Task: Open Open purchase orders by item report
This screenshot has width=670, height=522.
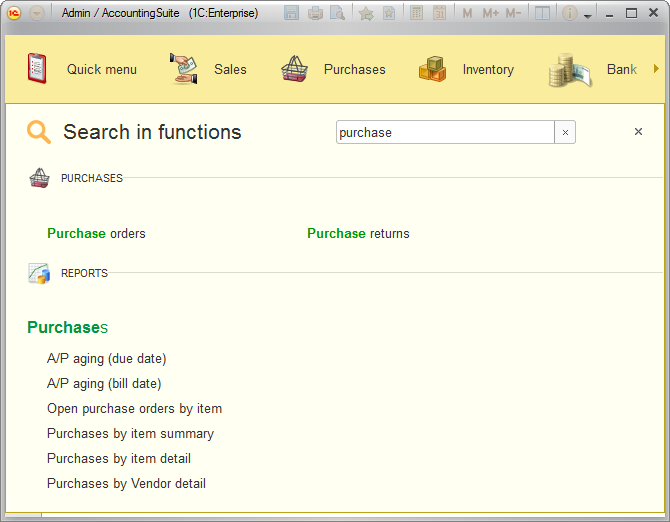Action: point(134,409)
